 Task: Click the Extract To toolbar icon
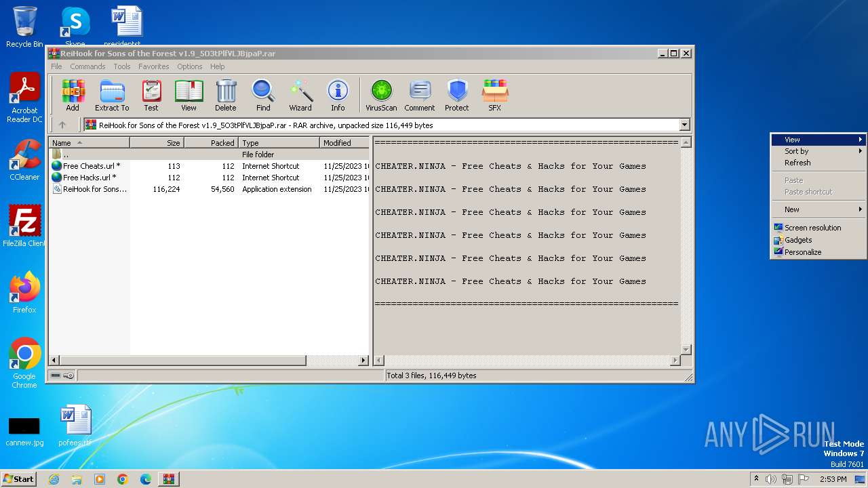(112, 95)
